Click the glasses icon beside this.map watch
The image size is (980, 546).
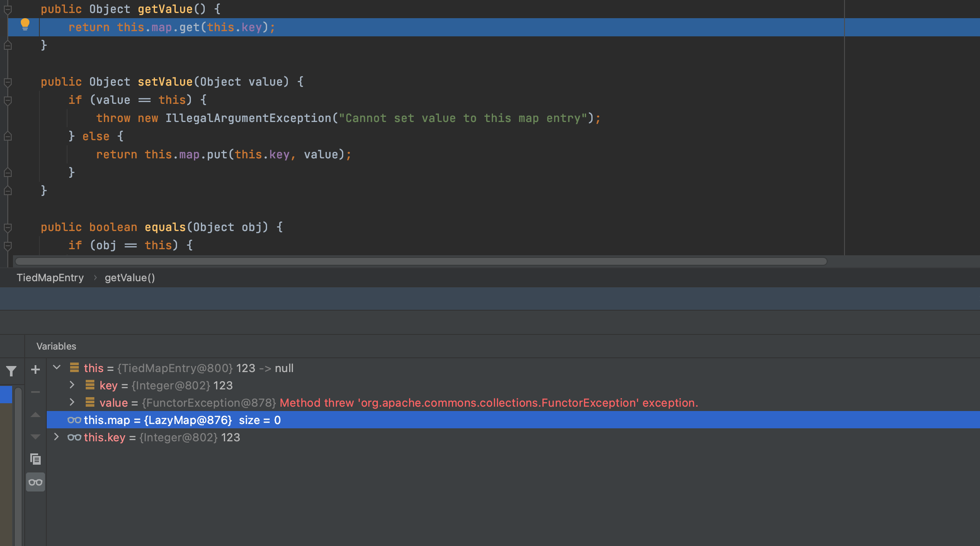point(74,420)
